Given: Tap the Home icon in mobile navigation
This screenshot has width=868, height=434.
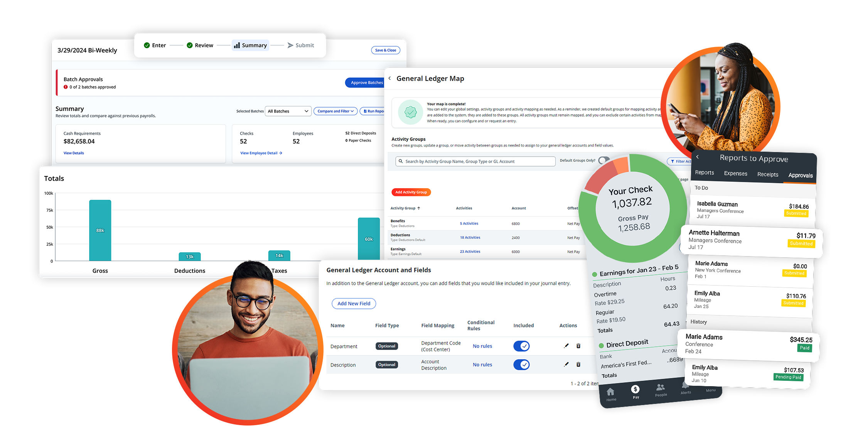Looking at the screenshot, I should coord(611,392).
